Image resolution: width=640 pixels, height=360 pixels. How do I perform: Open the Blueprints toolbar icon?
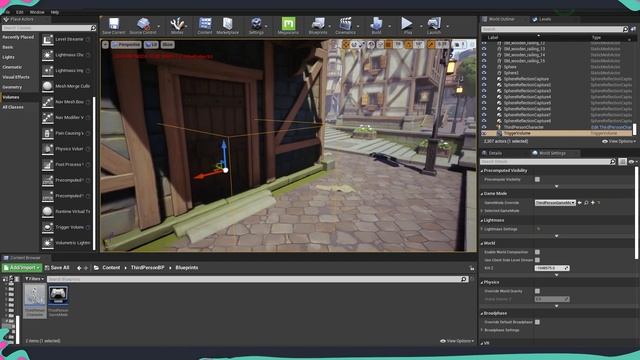click(318, 24)
